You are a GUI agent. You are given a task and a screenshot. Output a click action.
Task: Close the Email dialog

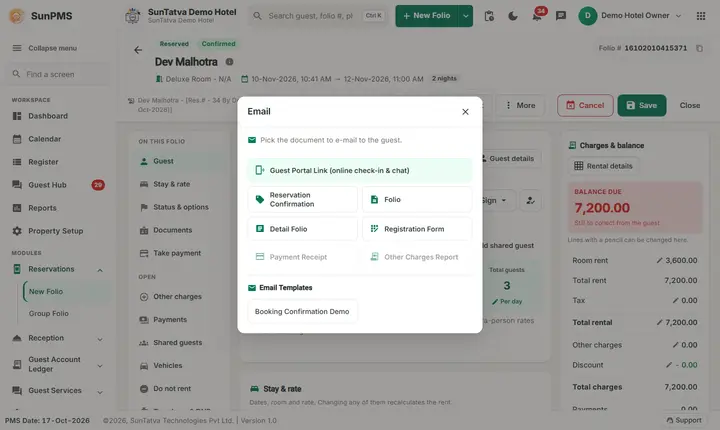tap(465, 112)
